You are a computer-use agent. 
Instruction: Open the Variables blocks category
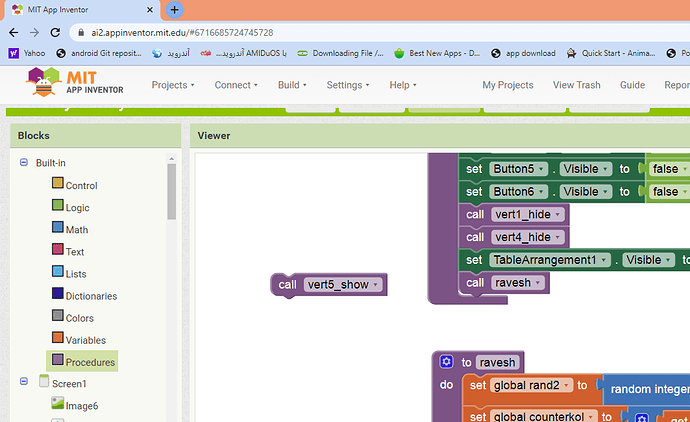84,339
